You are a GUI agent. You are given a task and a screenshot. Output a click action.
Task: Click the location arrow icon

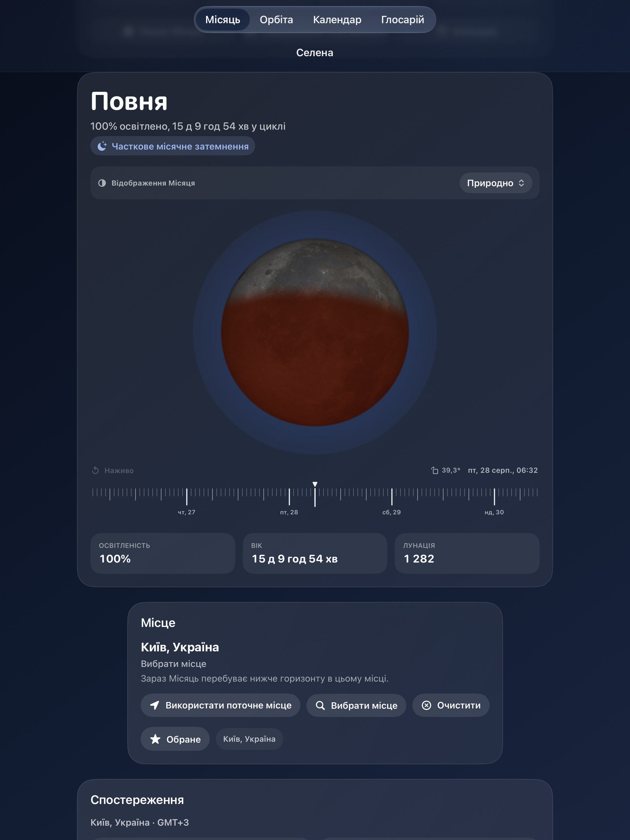coord(154,705)
